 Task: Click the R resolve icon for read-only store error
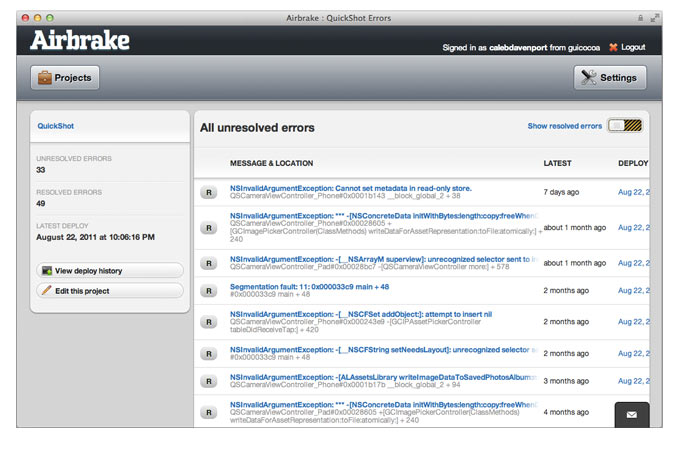(x=209, y=192)
